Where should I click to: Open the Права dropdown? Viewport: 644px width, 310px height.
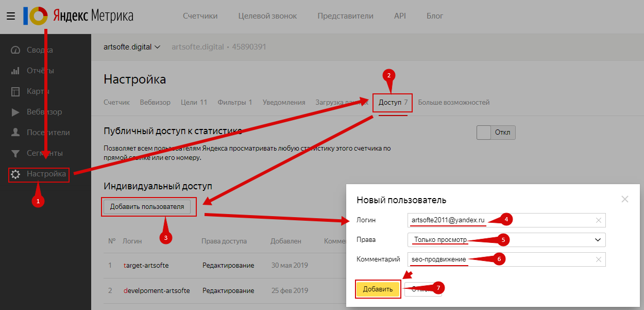pyautogui.click(x=506, y=240)
